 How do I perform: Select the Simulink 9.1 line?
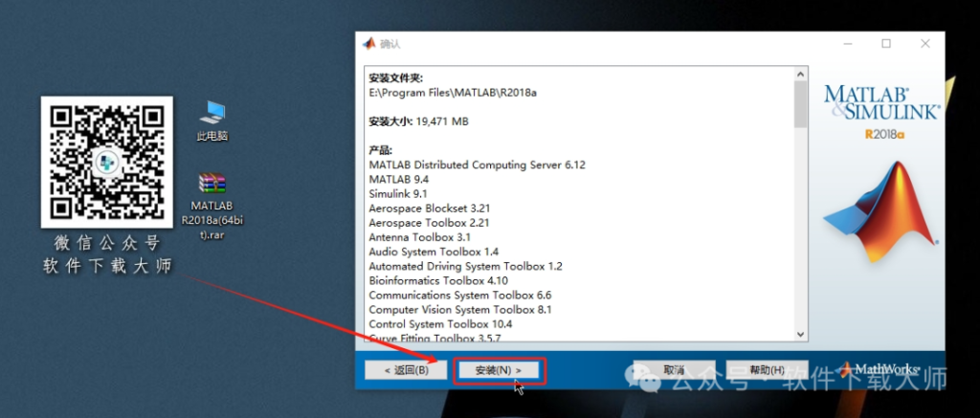pyautogui.click(x=398, y=193)
